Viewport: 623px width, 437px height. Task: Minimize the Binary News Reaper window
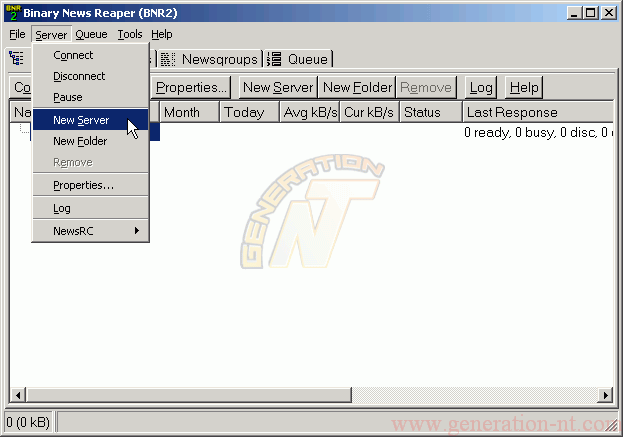tap(574, 13)
